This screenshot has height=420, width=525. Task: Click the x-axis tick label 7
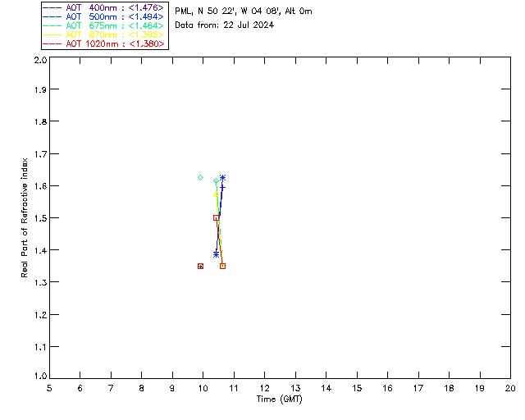[x=111, y=388]
